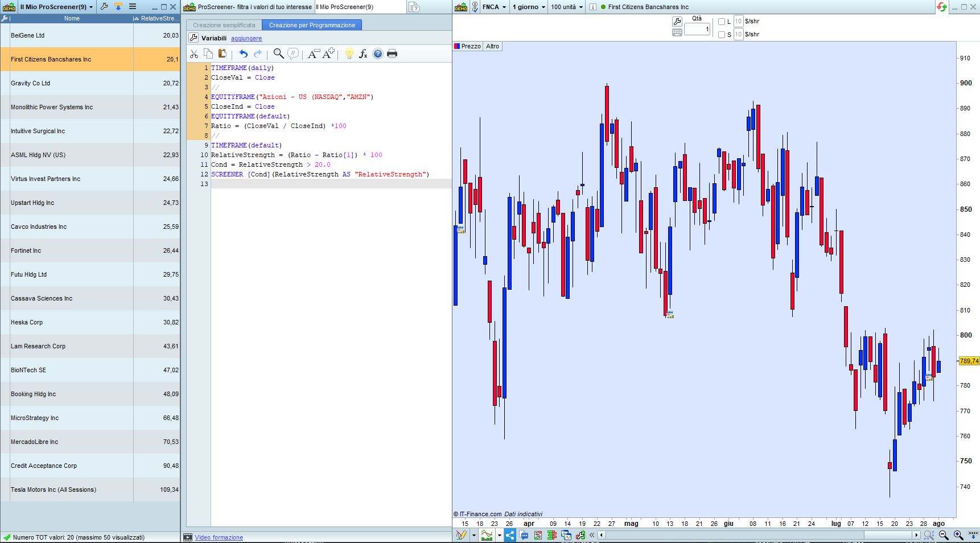Click the blue download arrow in screener list
Screen dimensions: 980x543
(118, 7)
